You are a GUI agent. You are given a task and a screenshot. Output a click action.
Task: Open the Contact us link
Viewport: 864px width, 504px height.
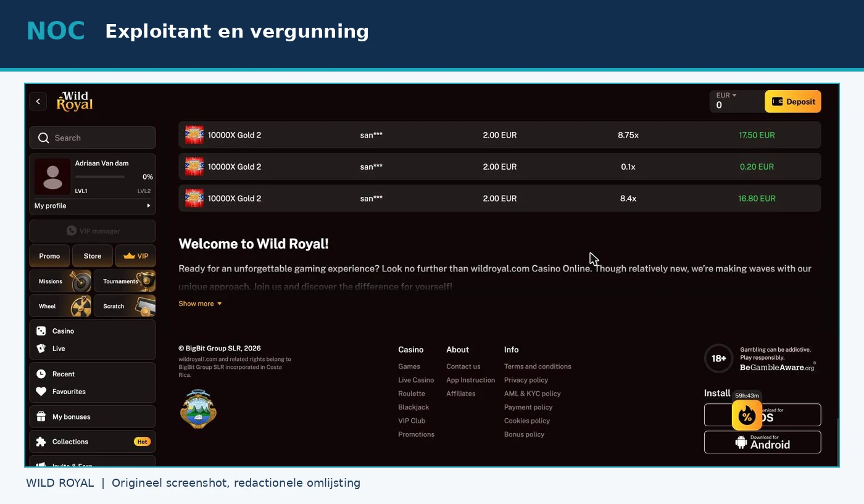click(463, 366)
